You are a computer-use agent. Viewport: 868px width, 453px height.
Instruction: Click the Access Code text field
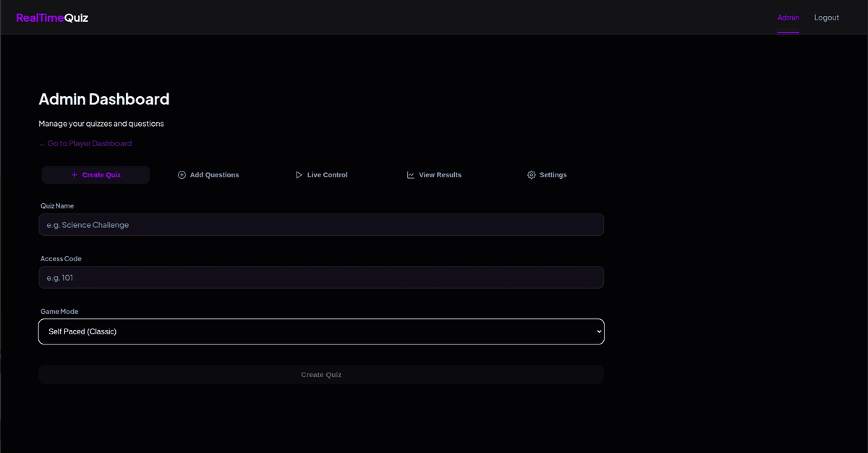[321, 277]
